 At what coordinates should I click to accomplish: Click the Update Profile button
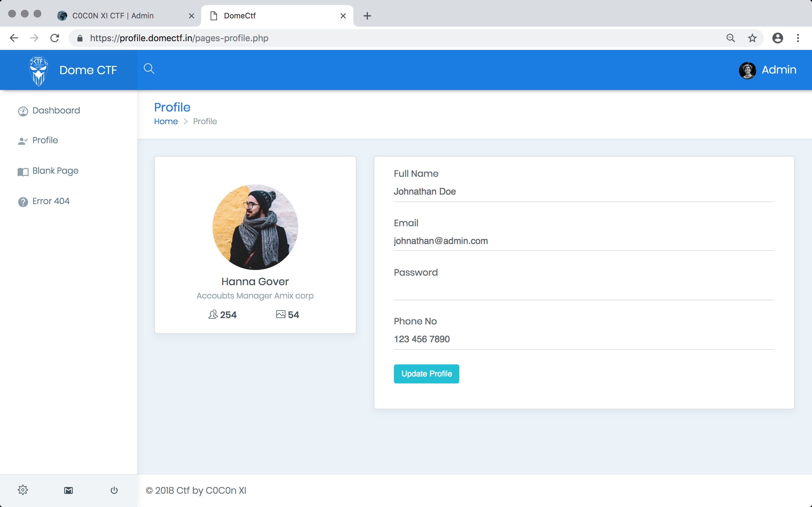[x=426, y=374]
